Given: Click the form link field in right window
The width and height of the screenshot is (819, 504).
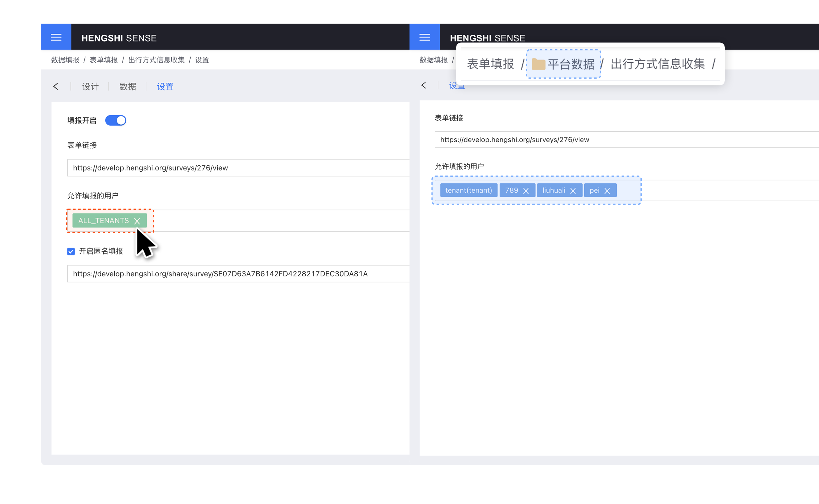Looking at the screenshot, I should (x=627, y=140).
